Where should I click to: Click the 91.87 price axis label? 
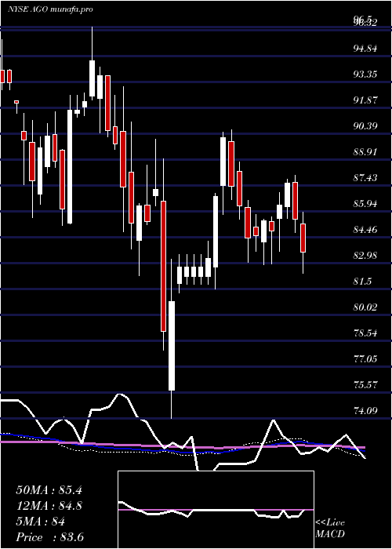365,100
